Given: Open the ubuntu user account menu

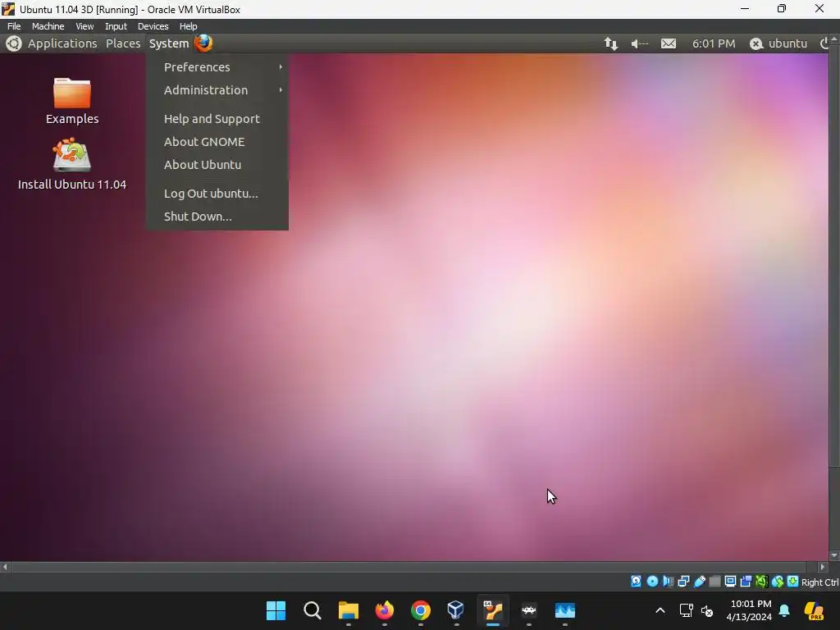Looking at the screenshot, I should tap(778, 43).
